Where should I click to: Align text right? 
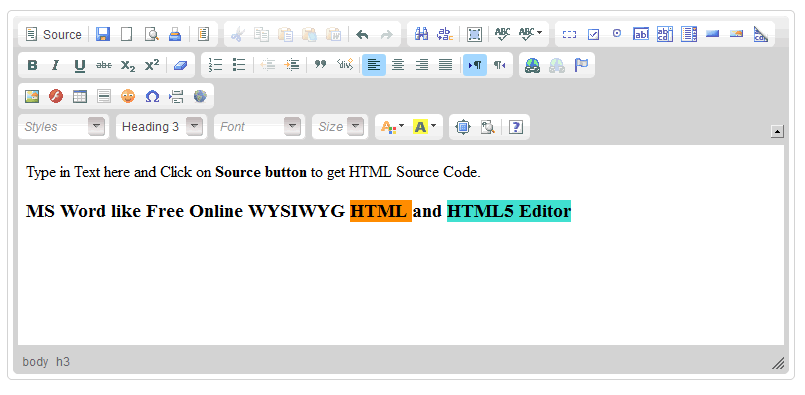tap(421, 65)
